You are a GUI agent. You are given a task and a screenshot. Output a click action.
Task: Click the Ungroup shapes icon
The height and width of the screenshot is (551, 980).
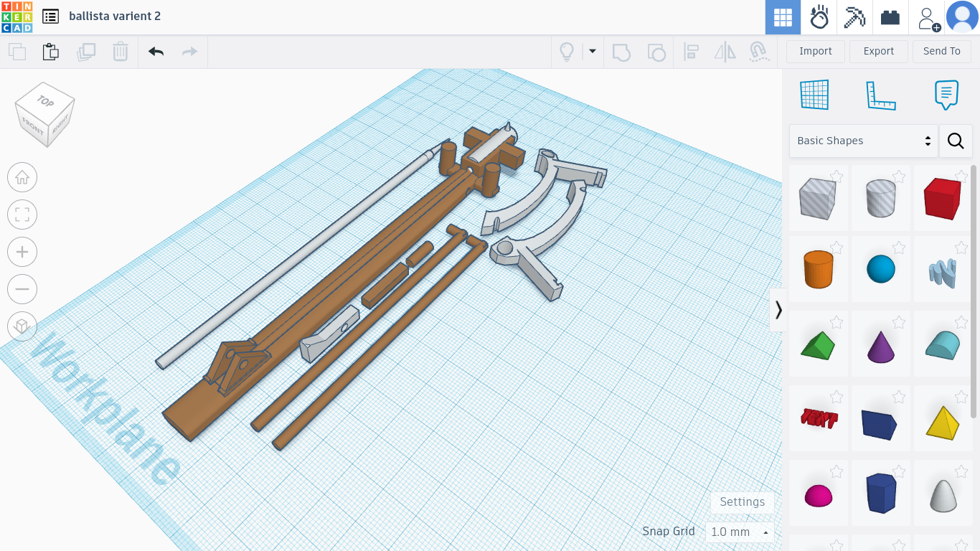pos(656,52)
